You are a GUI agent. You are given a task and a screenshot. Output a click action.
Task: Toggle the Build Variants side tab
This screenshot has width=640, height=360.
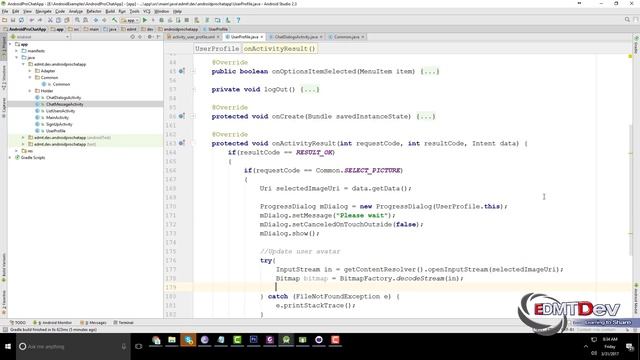4,268
